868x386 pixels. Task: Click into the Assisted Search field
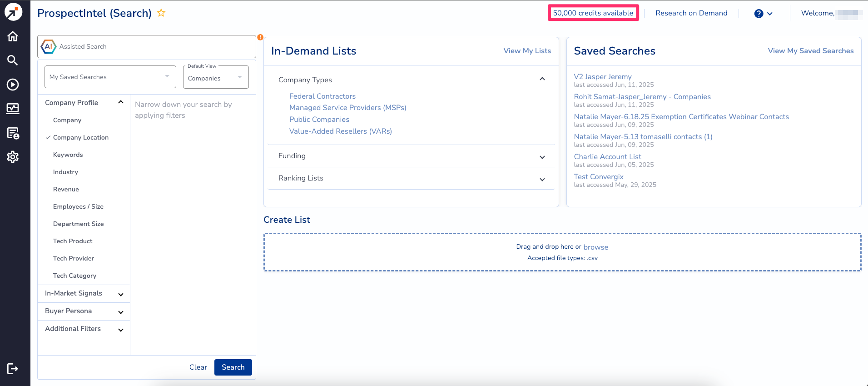point(147,46)
